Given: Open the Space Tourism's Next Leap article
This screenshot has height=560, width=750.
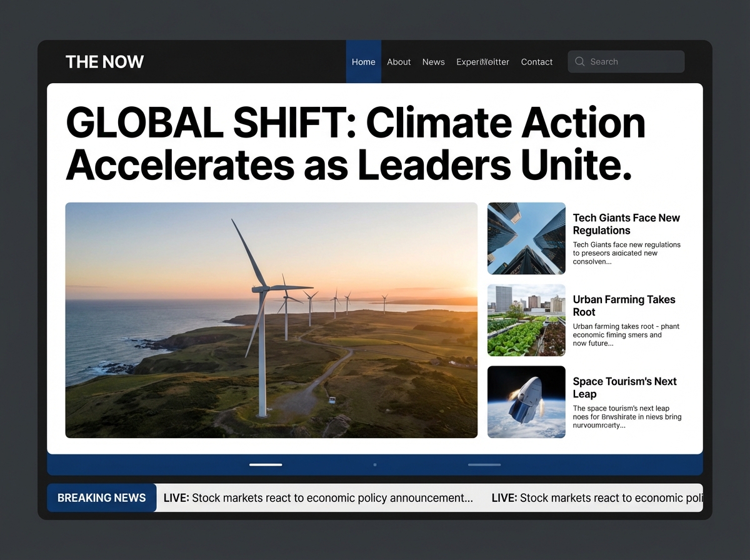Looking at the screenshot, I should click(624, 387).
